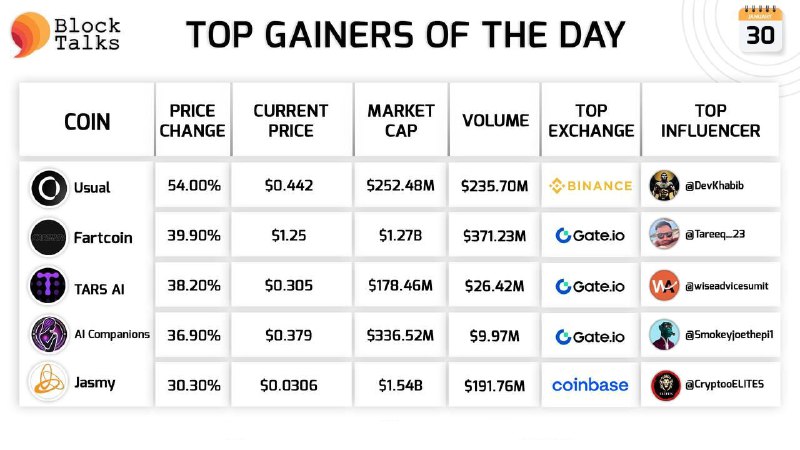This screenshot has height=450, width=800.
Task: Click the MARKET CAP column header
Action: tap(401, 120)
